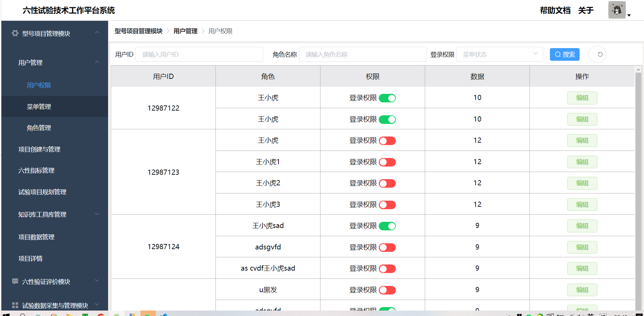The image size is (644, 316).
Task: Click user ID cell 12987122
Action: coord(163,108)
